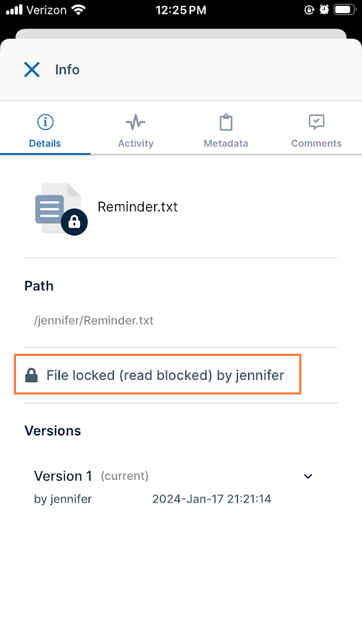
Task: Click the Comments speech bubble icon
Action: pyautogui.click(x=317, y=122)
